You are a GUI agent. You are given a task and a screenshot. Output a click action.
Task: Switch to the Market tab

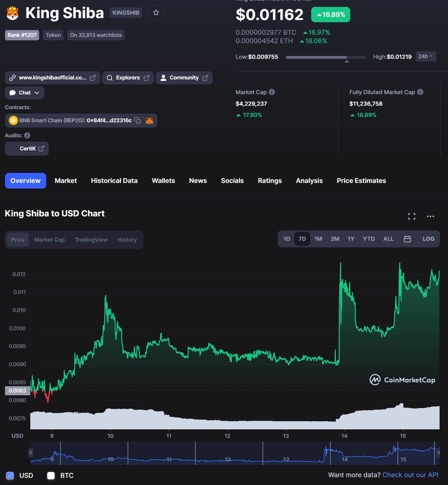(66, 181)
